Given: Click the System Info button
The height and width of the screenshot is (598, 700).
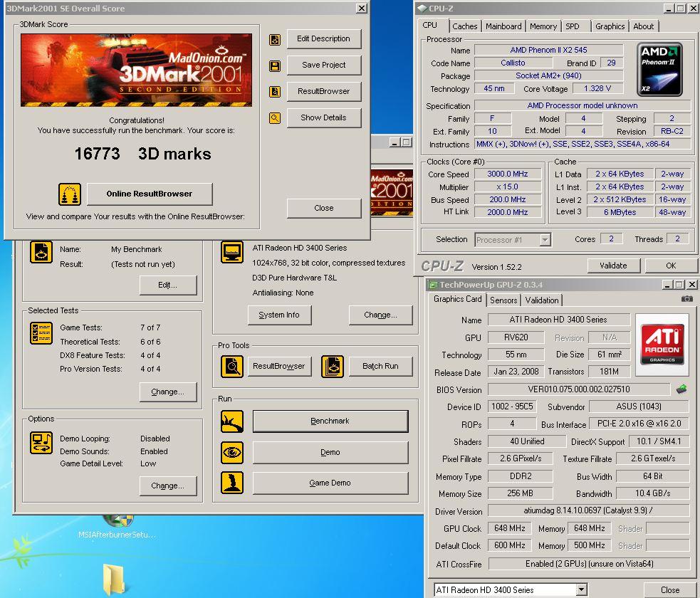Looking at the screenshot, I should pyautogui.click(x=279, y=315).
